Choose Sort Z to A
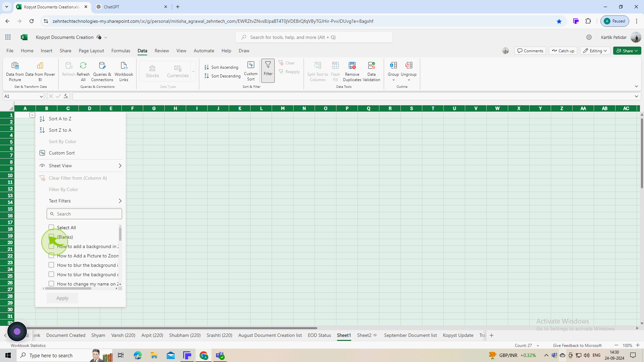The height and width of the screenshot is (362, 644). click(80, 130)
